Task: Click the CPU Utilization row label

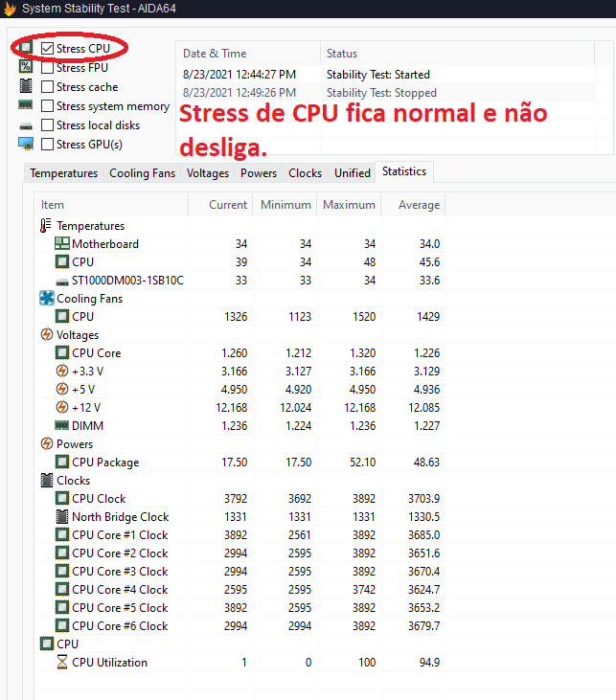Action: click(109, 662)
